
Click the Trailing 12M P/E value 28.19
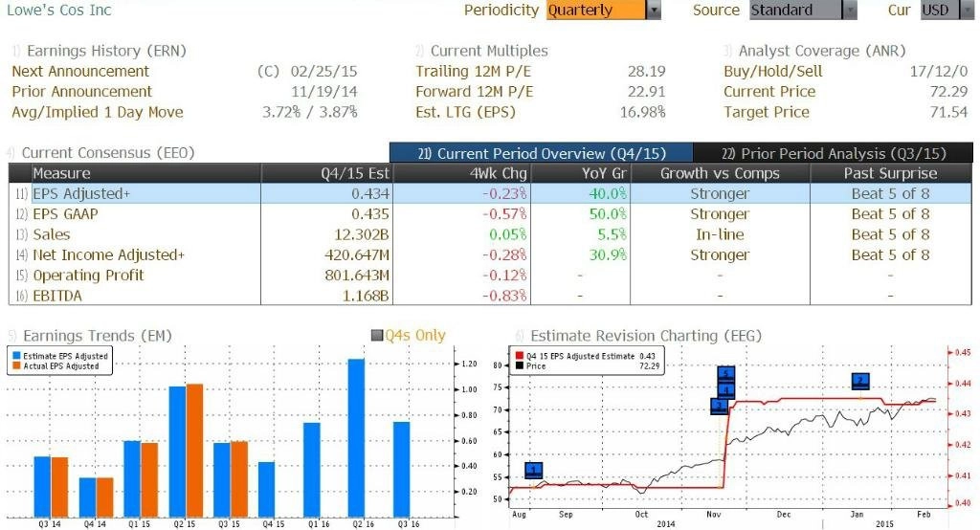click(647, 71)
